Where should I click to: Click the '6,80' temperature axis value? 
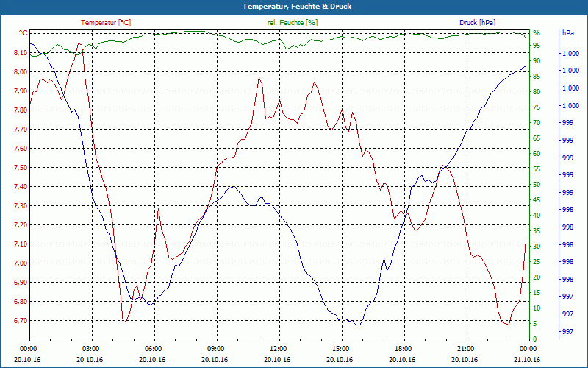(x=21, y=302)
